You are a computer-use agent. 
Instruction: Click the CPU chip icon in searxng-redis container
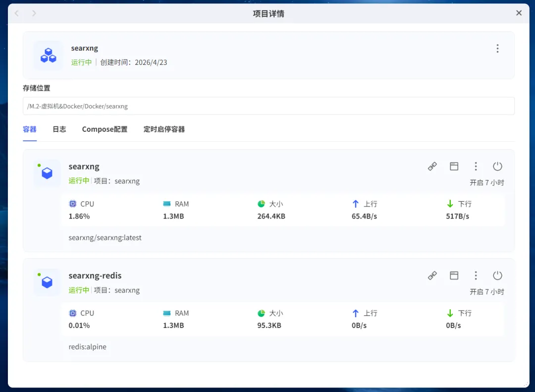click(73, 313)
